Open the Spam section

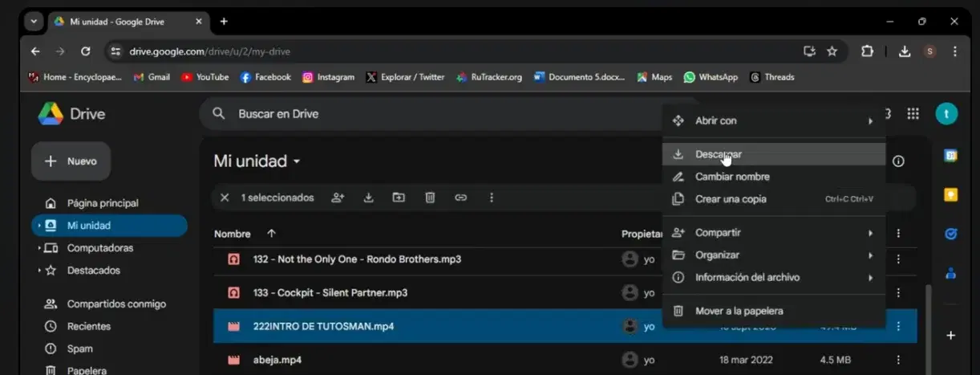click(79, 349)
